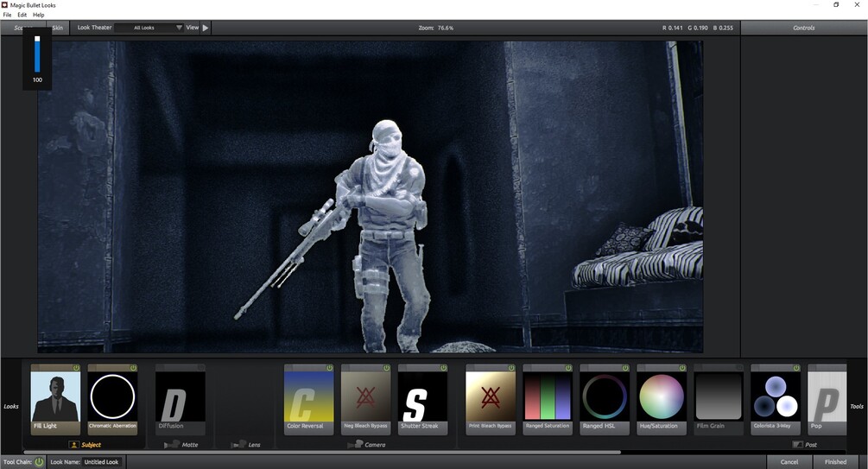Toggle power on Neg Bleach Bypass
The height and width of the screenshot is (469, 868).
click(387, 368)
